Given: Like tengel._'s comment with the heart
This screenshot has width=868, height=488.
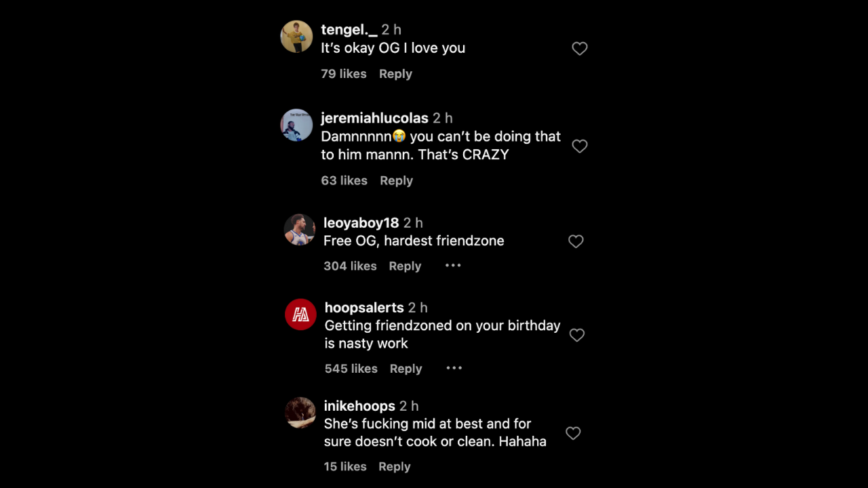Looking at the screenshot, I should tap(579, 49).
